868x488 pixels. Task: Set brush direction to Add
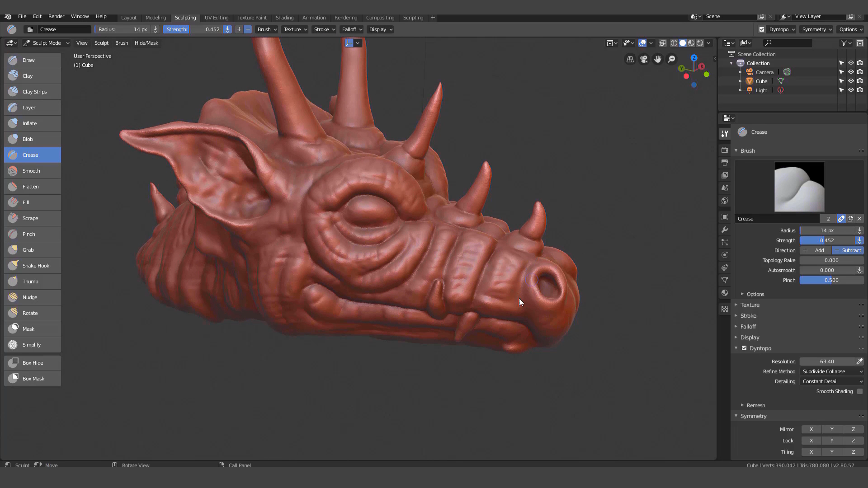point(816,250)
